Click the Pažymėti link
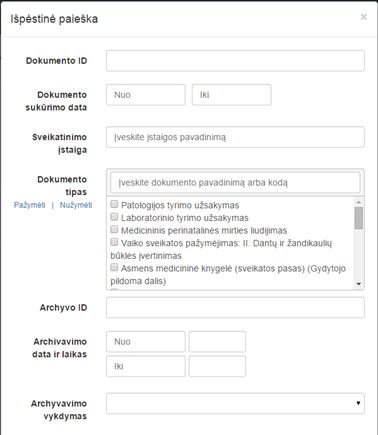The width and height of the screenshot is (378, 435). pyautogui.click(x=29, y=205)
